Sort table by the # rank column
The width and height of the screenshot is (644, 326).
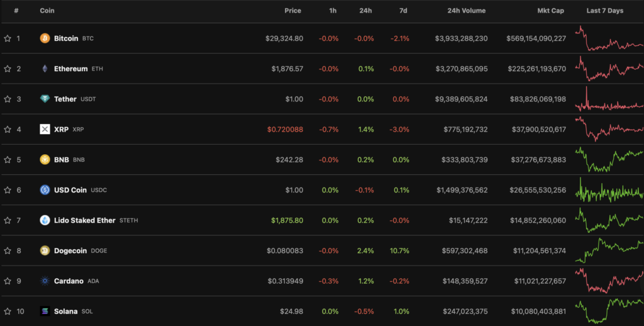click(16, 11)
